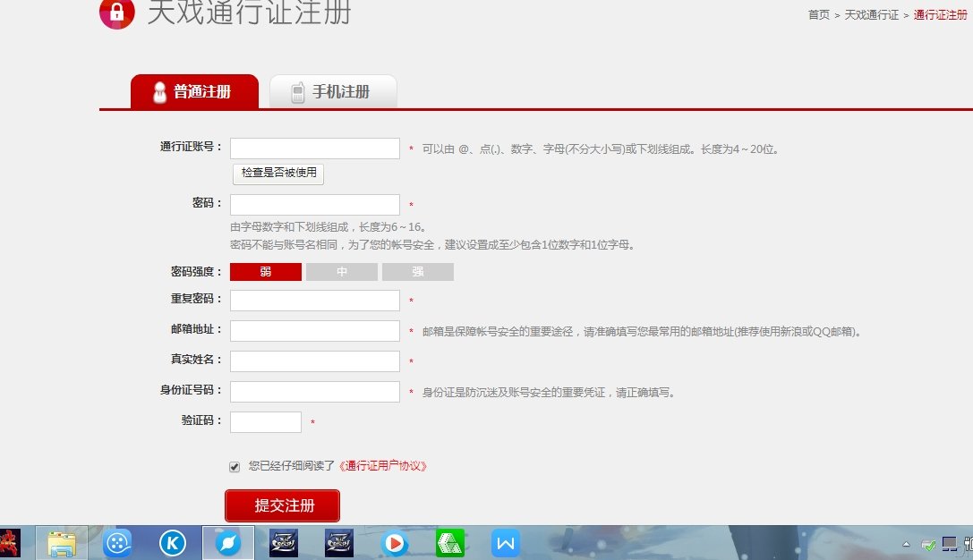Screen dimensions: 973x560
Task: Launch the game client icon from taskbar
Action: coord(284,543)
